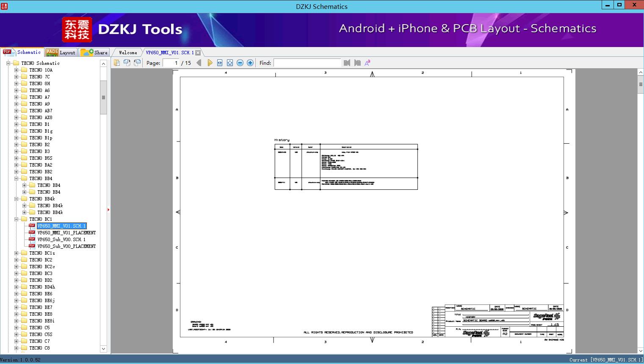Viewport: 644px width, 364px height.
Task: Collapse the TECNO BC1 folder
Action: pos(16,219)
